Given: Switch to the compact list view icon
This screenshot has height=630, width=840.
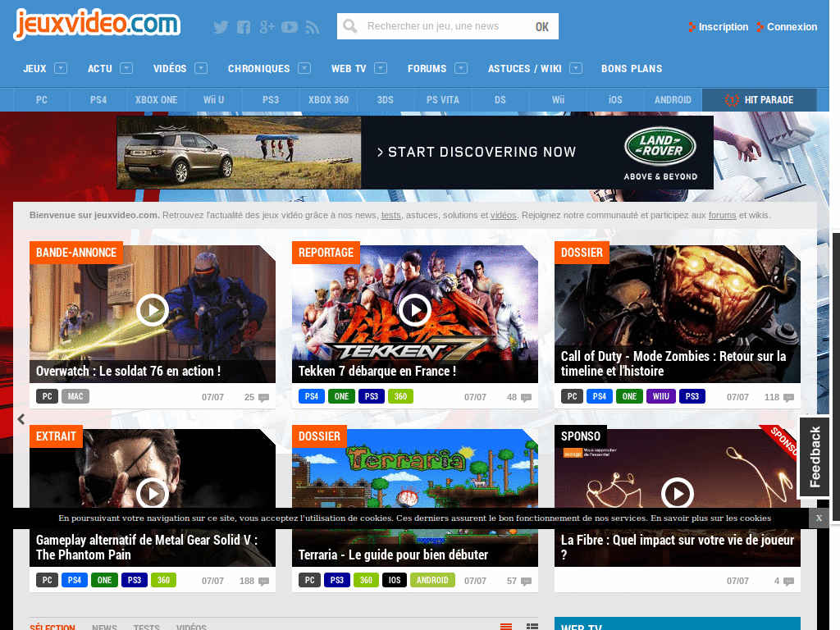Looking at the screenshot, I should coord(505,626).
